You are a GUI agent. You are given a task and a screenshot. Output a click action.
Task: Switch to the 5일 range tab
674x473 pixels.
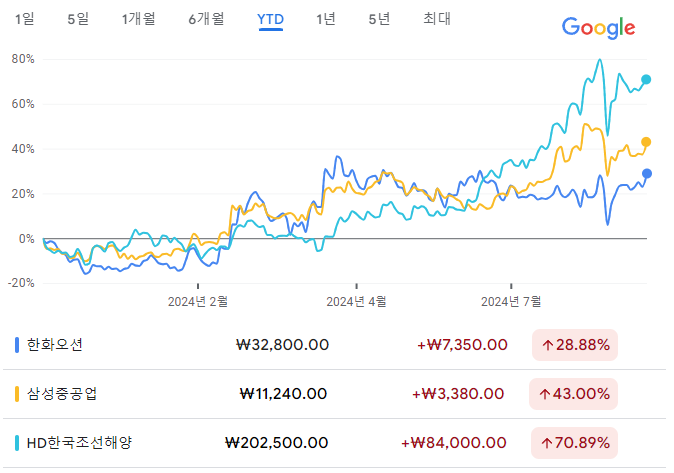point(78,19)
